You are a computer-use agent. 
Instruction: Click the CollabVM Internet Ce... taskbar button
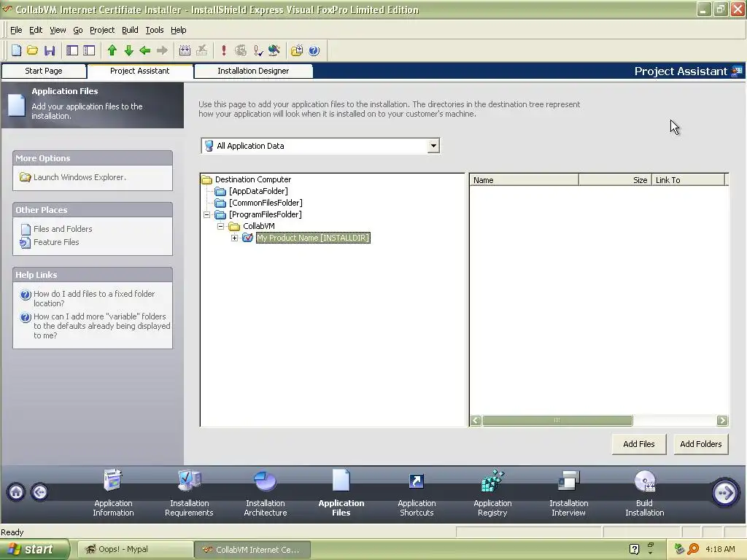tap(252, 550)
